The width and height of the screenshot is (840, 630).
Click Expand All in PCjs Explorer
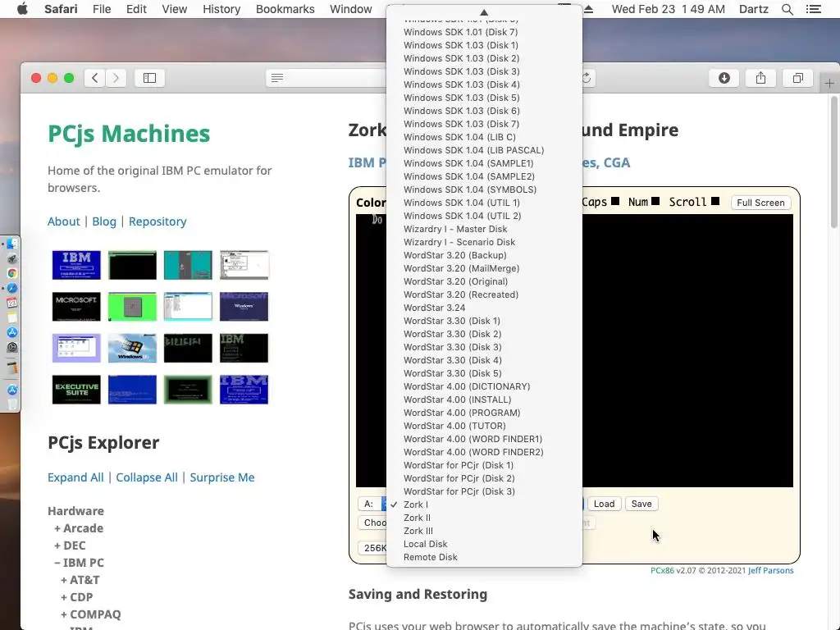tap(75, 477)
